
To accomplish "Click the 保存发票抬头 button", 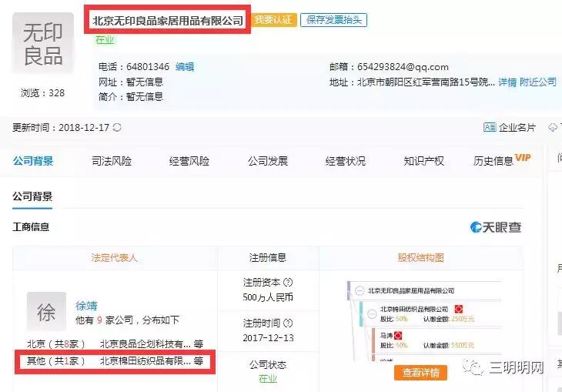I will tap(333, 20).
